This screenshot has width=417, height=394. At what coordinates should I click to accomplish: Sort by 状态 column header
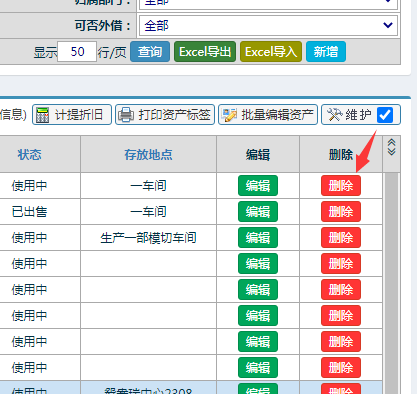30,154
